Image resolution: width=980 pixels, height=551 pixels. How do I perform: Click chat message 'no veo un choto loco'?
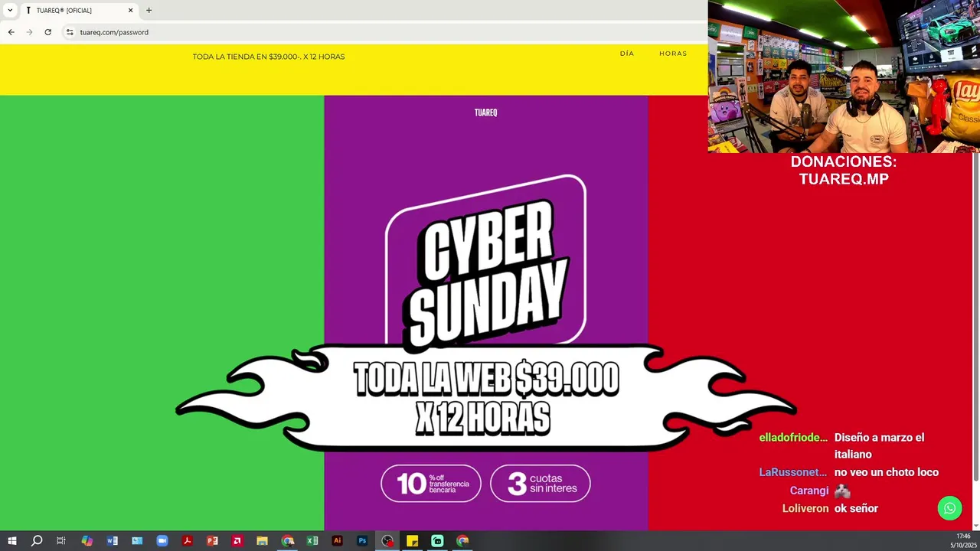(x=887, y=472)
